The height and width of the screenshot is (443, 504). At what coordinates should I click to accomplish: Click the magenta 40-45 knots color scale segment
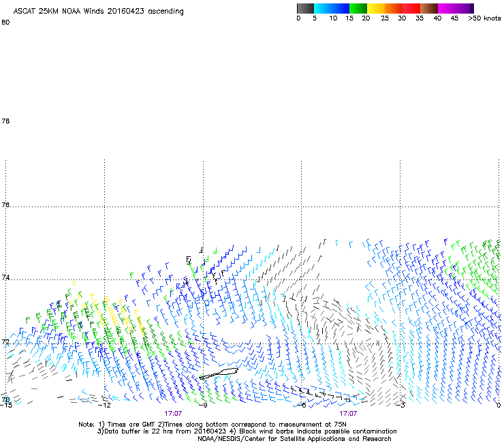447,8
